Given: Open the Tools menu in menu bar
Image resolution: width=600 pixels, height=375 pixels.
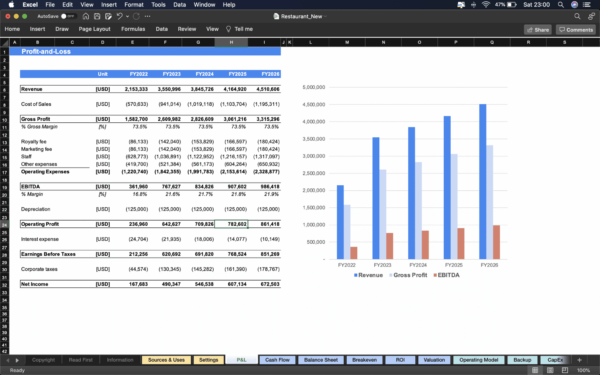Looking at the screenshot, I should pos(158,5).
